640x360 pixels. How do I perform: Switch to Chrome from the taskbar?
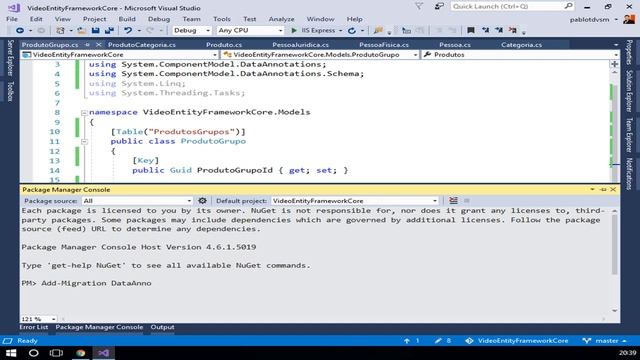pos(80,353)
